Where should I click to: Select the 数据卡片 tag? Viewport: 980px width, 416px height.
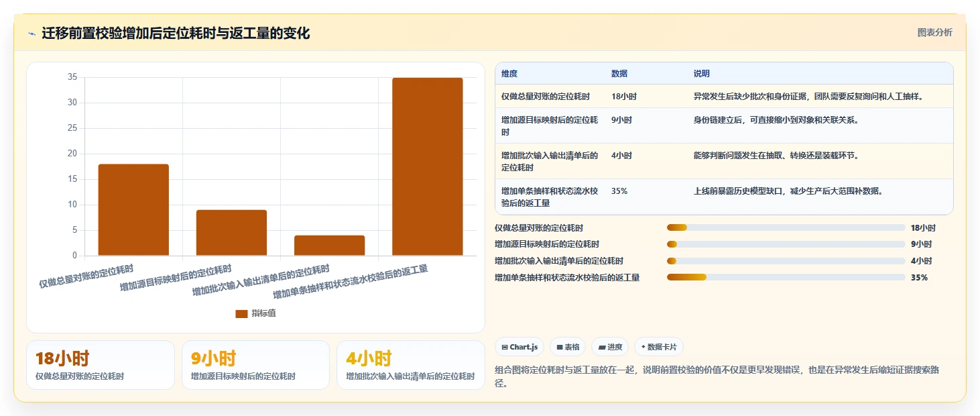(x=658, y=347)
